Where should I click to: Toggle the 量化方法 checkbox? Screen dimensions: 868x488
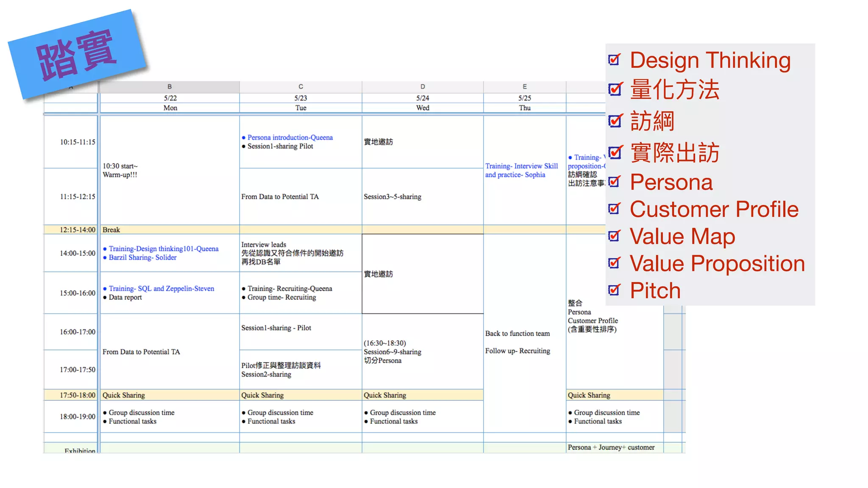pos(614,89)
